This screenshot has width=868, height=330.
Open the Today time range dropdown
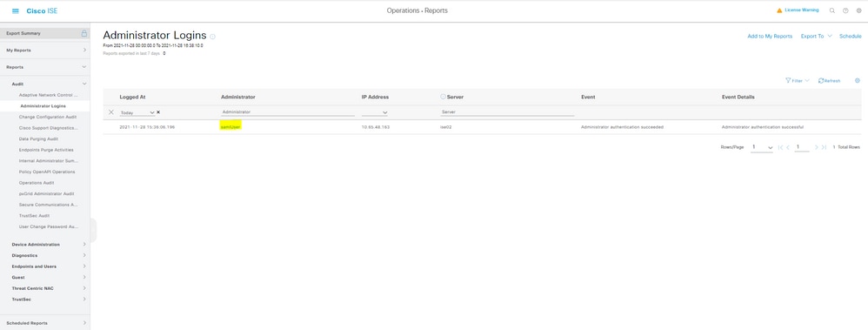tap(137, 112)
